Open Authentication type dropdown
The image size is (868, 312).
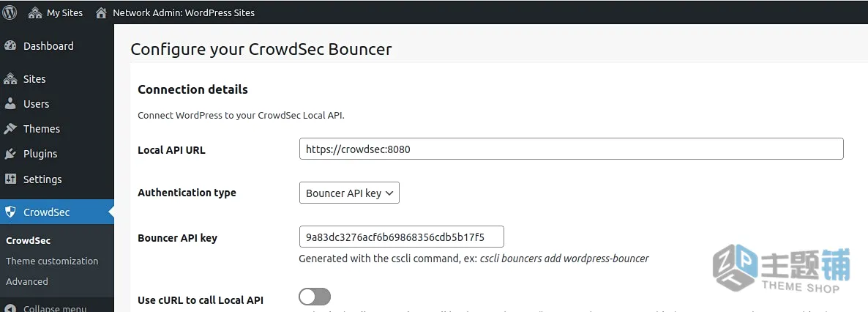[349, 193]
